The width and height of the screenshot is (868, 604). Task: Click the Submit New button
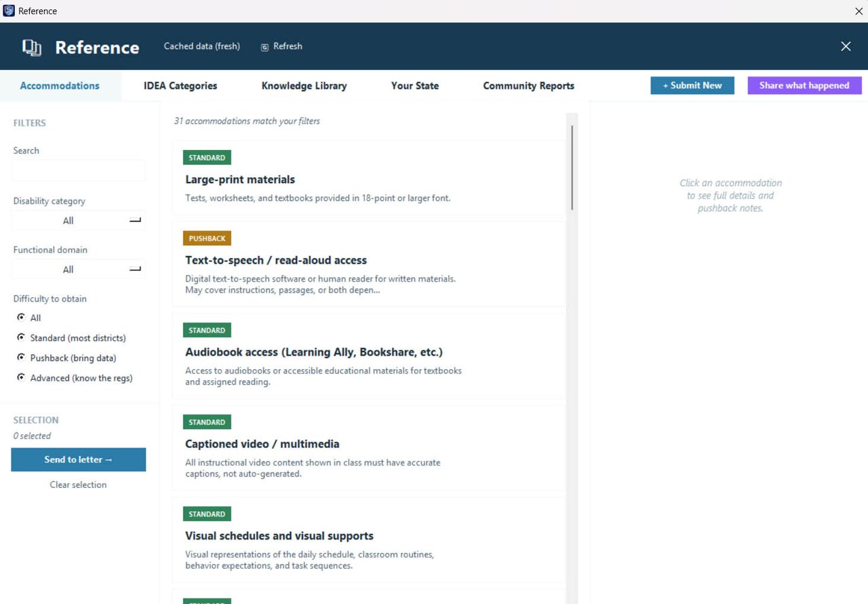tap(692, 86)
